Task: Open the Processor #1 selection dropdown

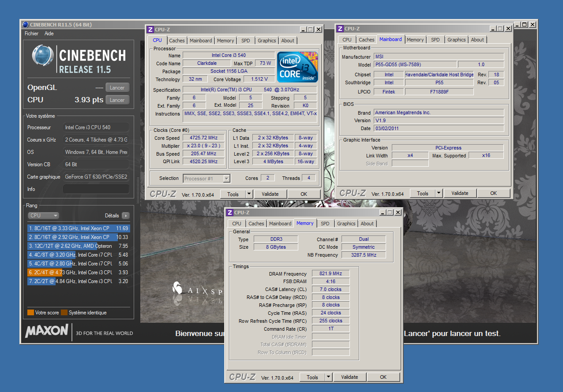Action: pyautogui.click(x=206, y=179)
